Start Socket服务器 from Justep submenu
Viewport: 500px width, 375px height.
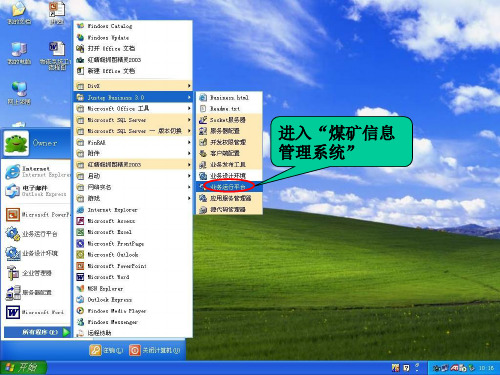pos(229,120)
